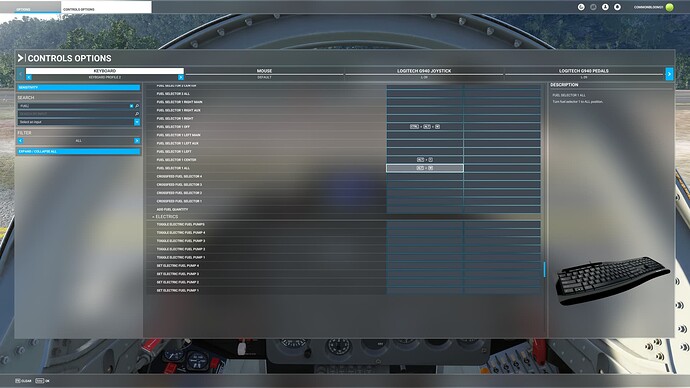Screen dimensions: 690x388
Task: Switch to next keyboard profile arrow
Action: tap(180, 77)
